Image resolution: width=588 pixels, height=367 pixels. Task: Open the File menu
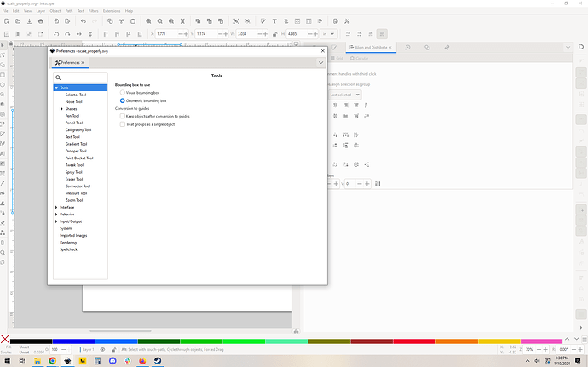[5, 11]
